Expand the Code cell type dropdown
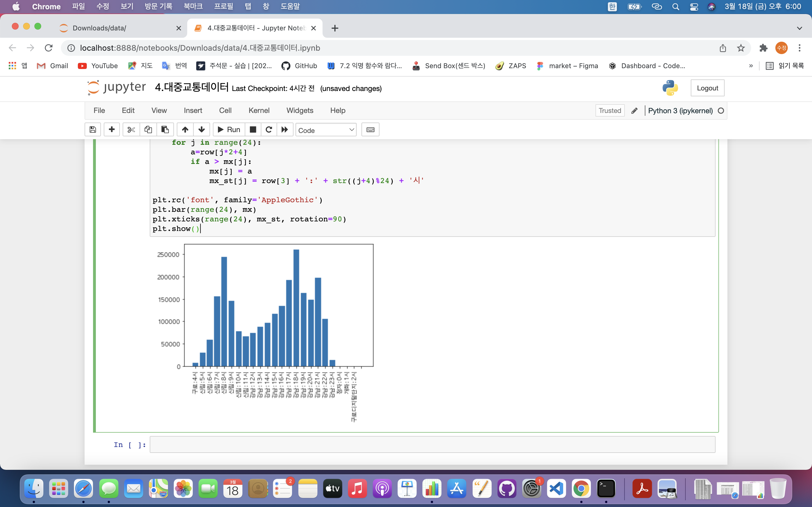The image size is (812, 507). coord(326,130)
